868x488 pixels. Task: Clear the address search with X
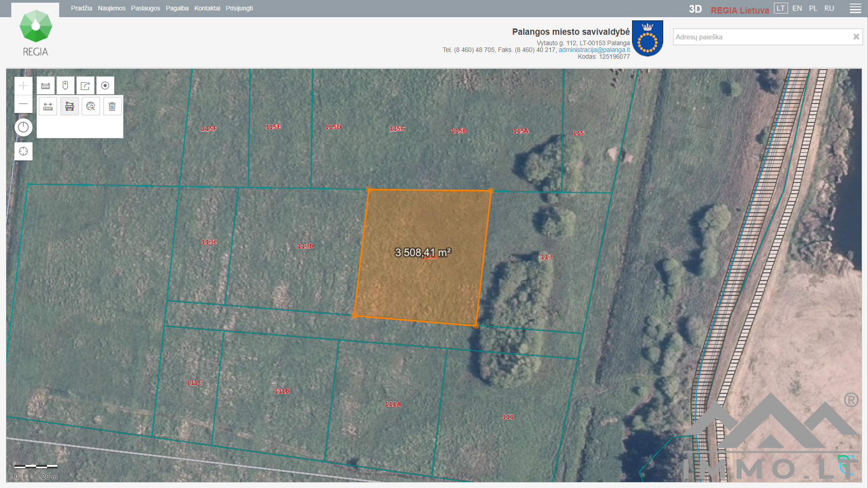coord(856,37)
